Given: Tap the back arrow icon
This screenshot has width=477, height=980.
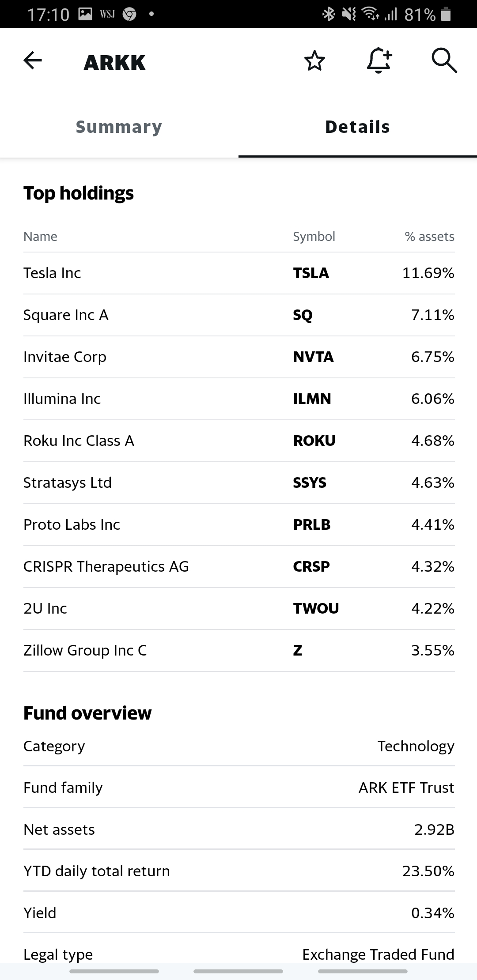Looking at the screenshot, I should (x=33, y=60).
